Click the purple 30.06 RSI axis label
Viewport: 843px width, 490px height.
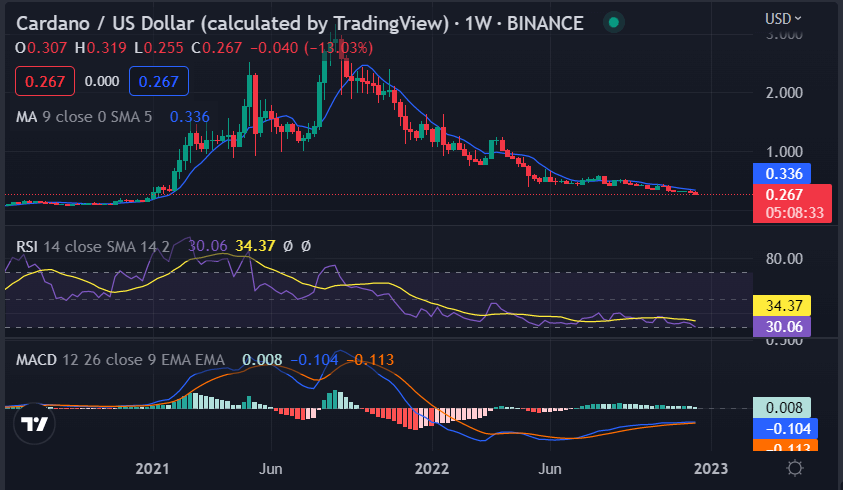pyautogui.click(x=782, y=326)
